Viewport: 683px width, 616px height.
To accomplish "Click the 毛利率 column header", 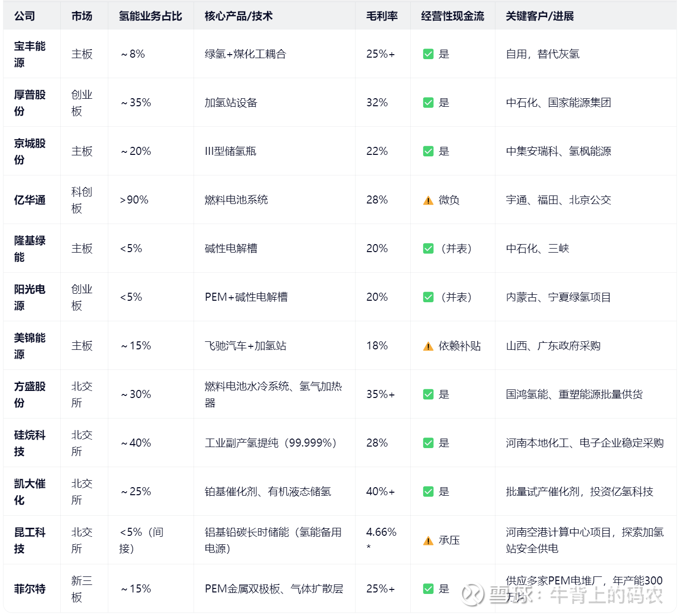I will click(x=382, y=16).
